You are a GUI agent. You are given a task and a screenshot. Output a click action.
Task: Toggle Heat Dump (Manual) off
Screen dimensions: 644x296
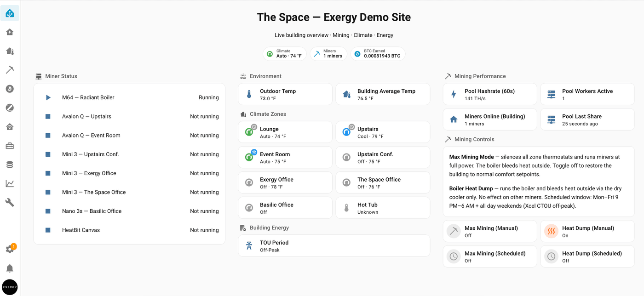pos(587,231)
